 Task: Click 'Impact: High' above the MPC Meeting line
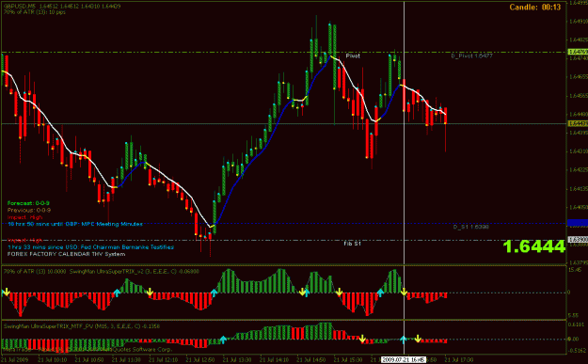pyautogui.click(x=24, y=217)
